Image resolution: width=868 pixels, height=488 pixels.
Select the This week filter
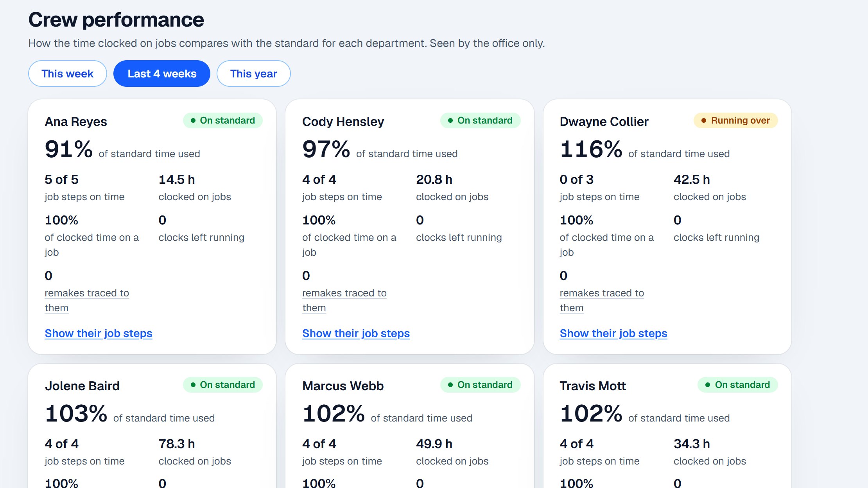click(67, 74)
